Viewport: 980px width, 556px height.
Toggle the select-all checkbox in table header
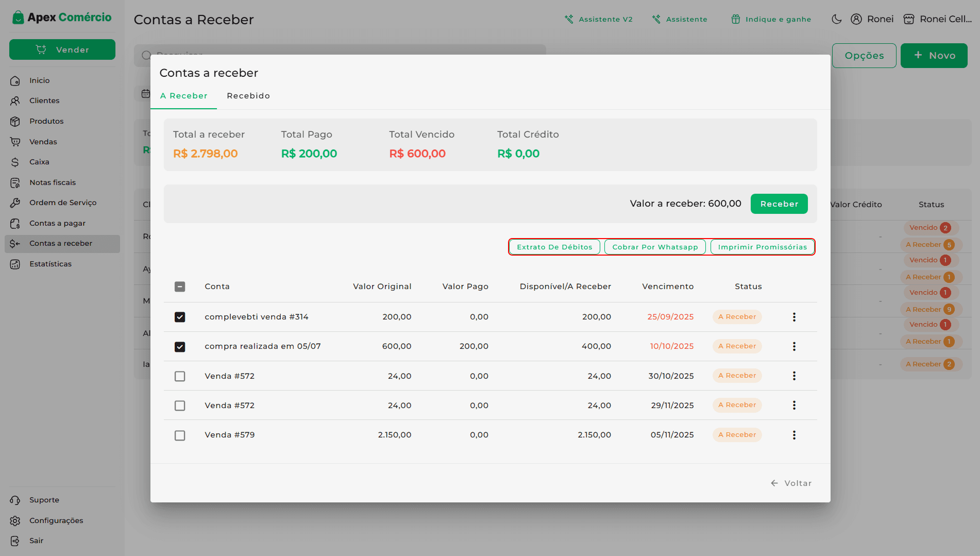pos(180,287)
